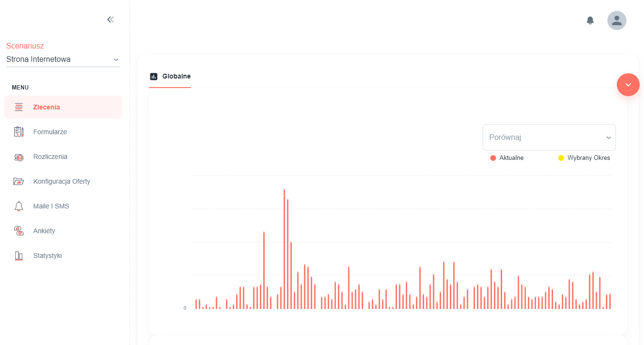Open notifications bell in top bar
This screenshot has height=345, width=644.
point(590,20)
